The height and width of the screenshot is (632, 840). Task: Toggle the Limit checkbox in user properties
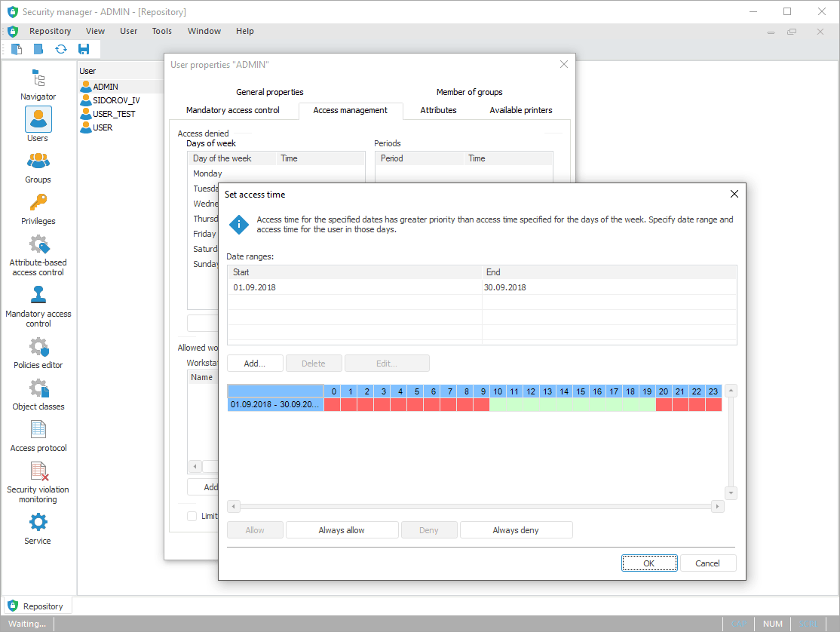tap(192, 516)
